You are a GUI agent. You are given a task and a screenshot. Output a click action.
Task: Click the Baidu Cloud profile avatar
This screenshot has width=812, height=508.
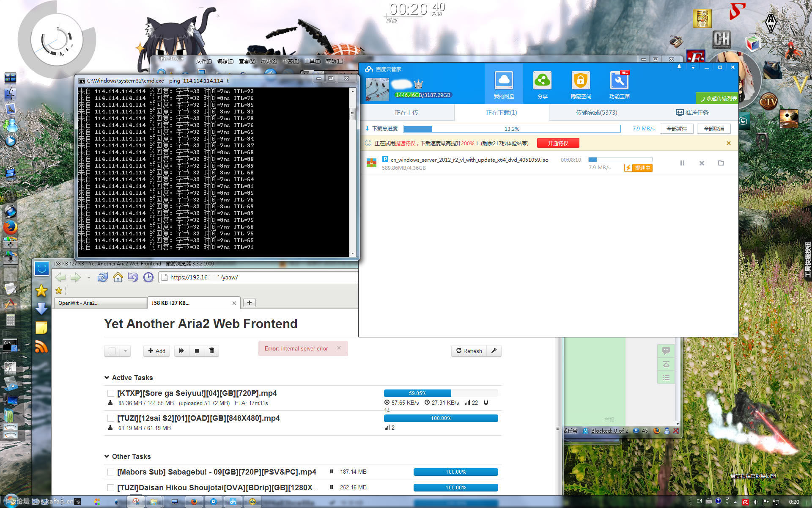377,89
